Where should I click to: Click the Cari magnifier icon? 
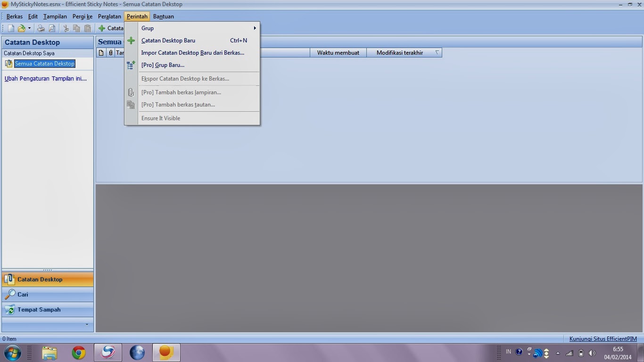[x=9, y=295]
